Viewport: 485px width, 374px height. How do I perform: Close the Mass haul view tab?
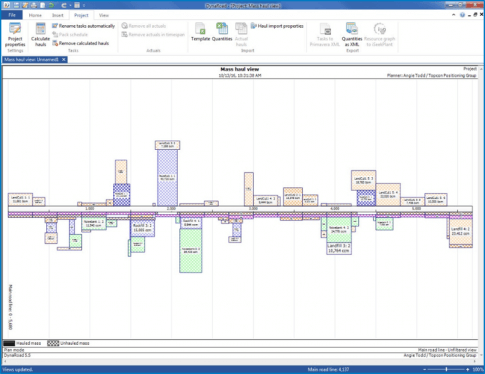pyautogui.click(x=64, y=59)
